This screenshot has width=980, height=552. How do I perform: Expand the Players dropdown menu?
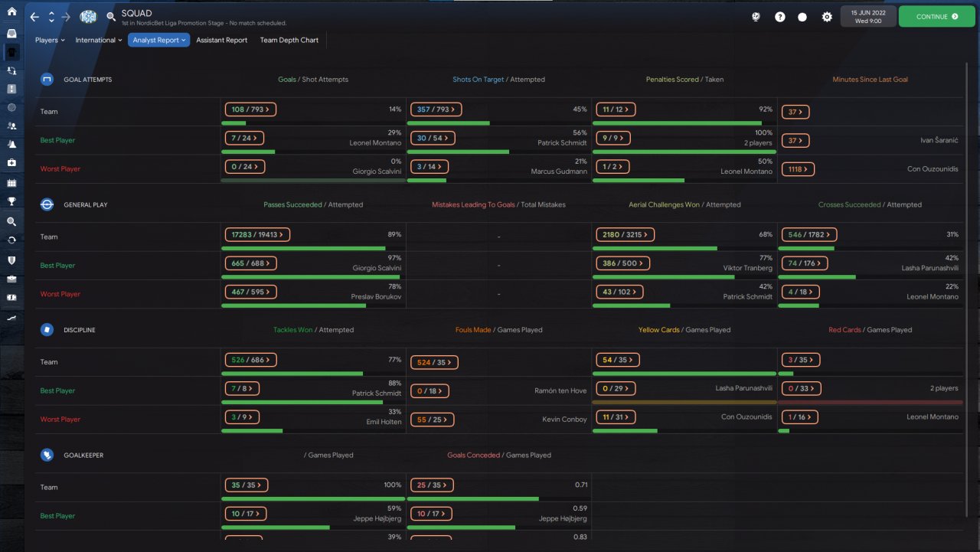pos(50,40)
